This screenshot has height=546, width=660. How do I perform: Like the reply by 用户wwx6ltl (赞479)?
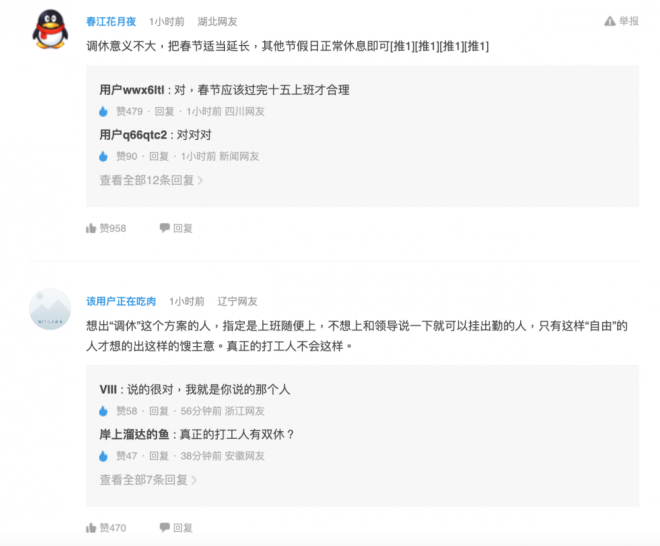click(x=103, y=112)
